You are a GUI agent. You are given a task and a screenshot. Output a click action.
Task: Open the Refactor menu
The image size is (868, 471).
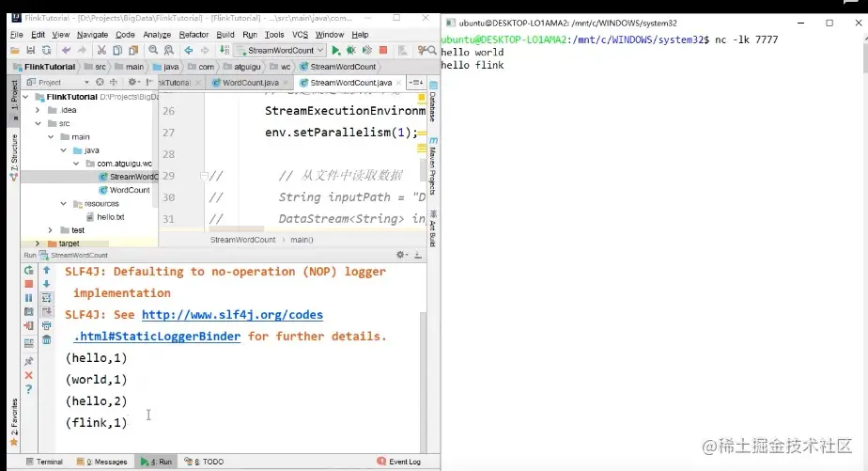(x=194, y=35)
